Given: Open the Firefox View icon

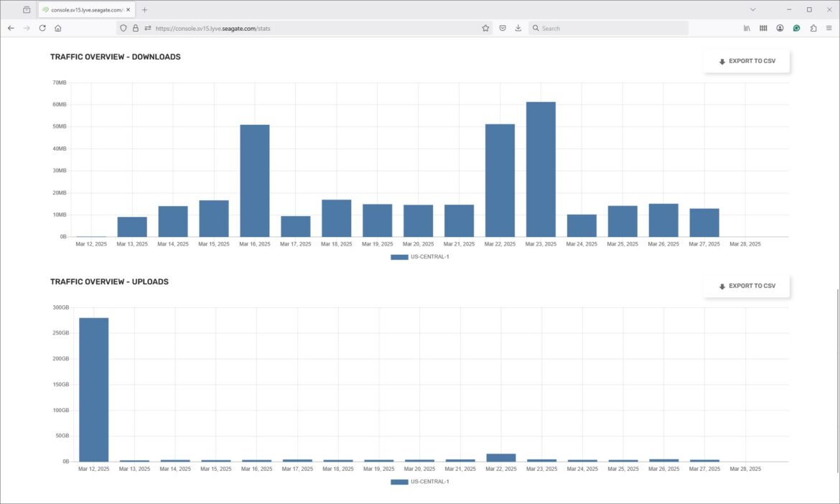Looking at the screenshot, I should click(27, 9).
